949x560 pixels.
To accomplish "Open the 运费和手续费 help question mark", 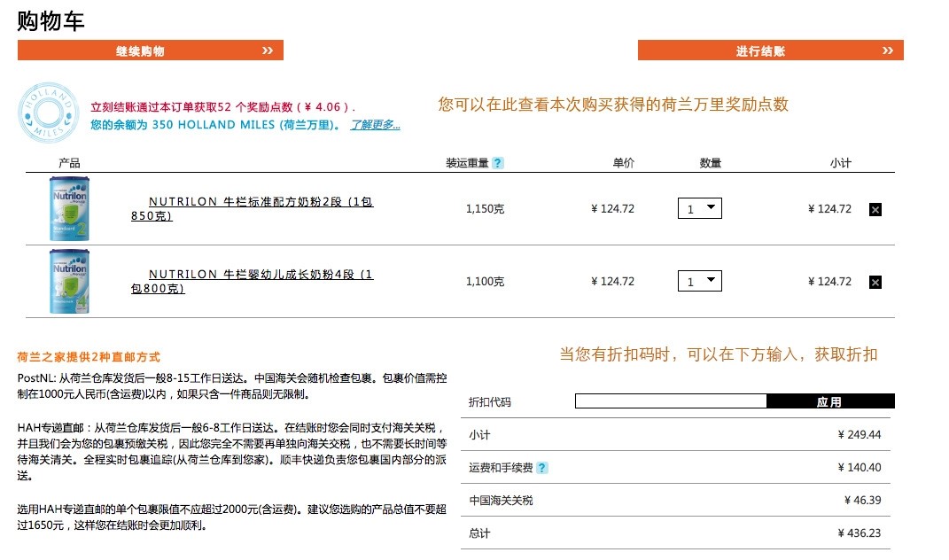I will [x=542, y=468].
